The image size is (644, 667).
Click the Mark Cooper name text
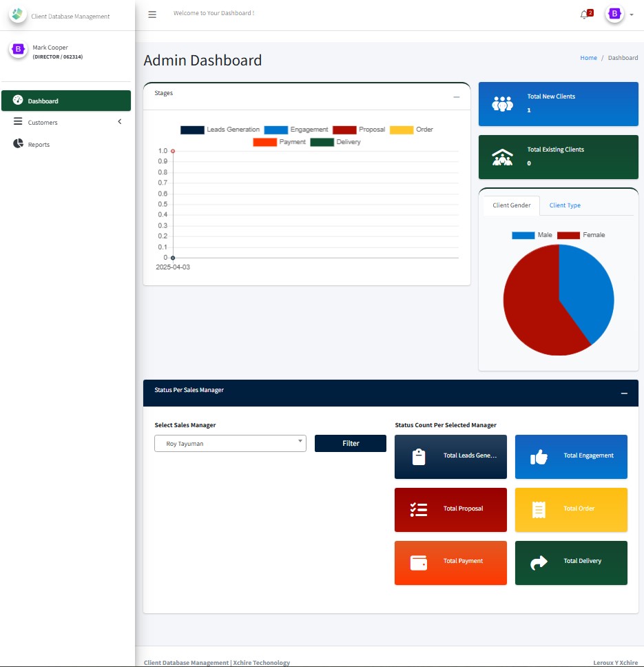click(50, 48)
